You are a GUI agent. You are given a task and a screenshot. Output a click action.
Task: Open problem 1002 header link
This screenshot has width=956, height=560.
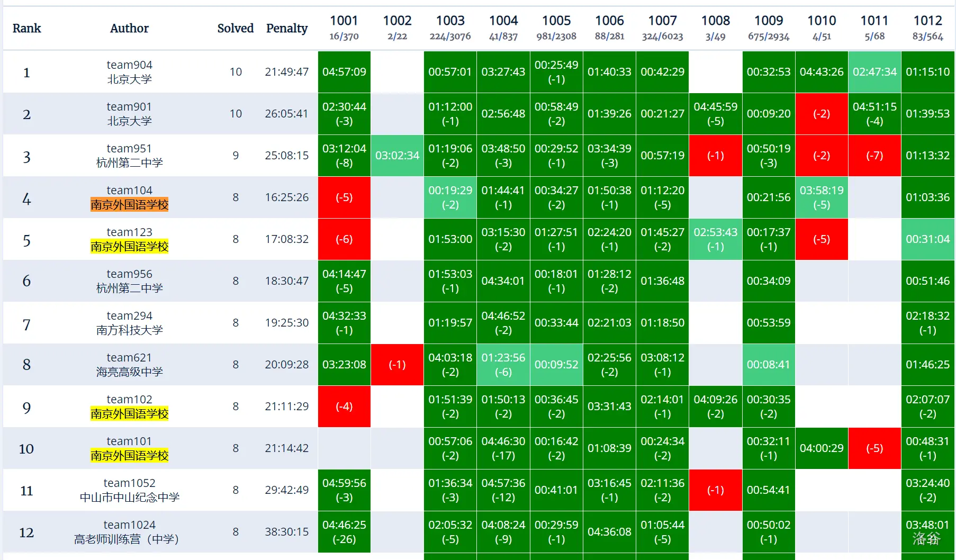[x=397, y=21]
